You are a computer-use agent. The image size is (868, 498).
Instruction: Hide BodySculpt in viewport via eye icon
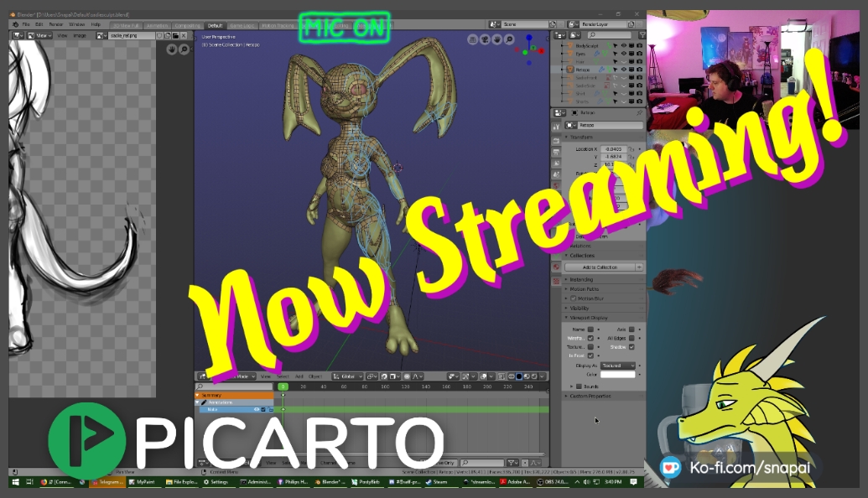pyautogui.click(x=623, y=46)
